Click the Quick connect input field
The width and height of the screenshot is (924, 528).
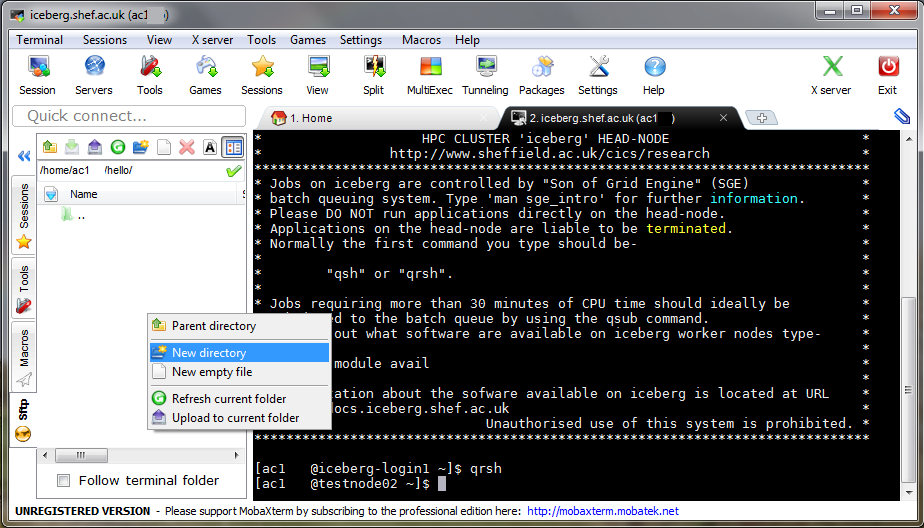click(x=129, y=116)
